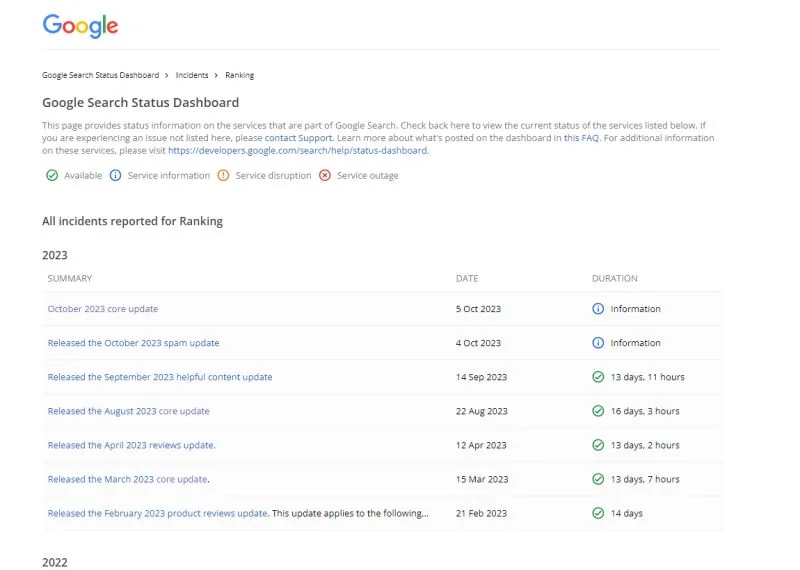Click the green Available status icon in legend

pyautogui.click(x=52, y=176)
